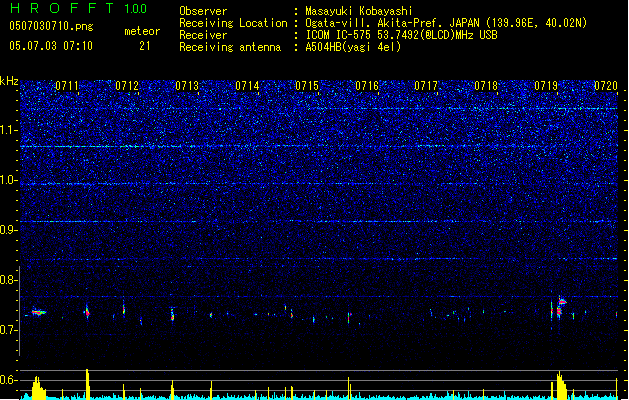
Task: Click the 0715 time marker
Action: [x=307, y=86]
